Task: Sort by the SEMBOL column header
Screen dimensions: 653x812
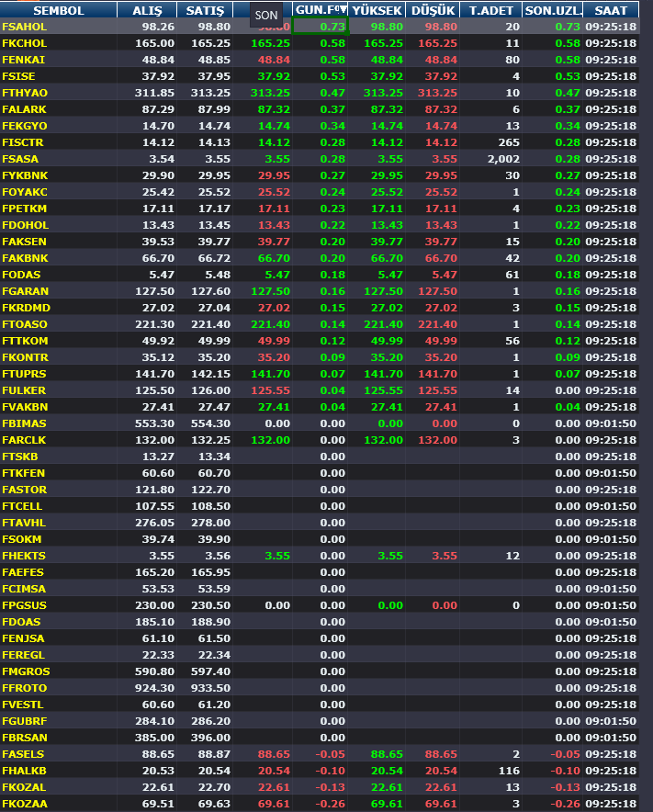Action: (59, 10)
